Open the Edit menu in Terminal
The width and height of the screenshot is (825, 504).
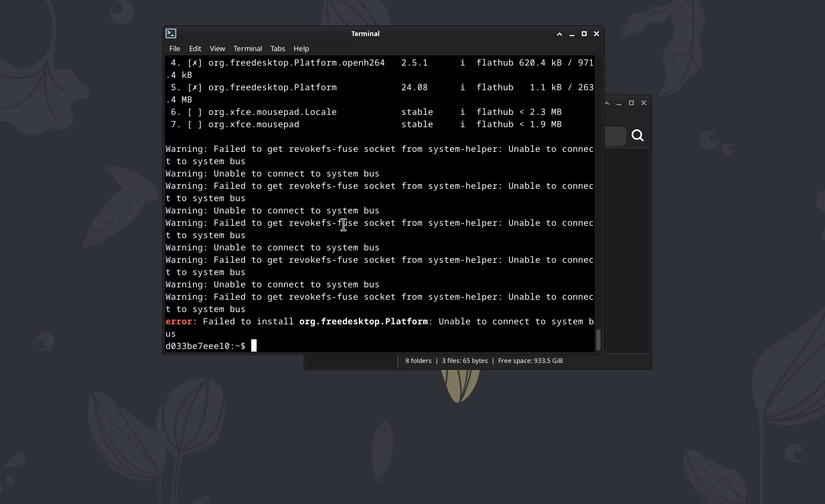click(x=195, y=48)
